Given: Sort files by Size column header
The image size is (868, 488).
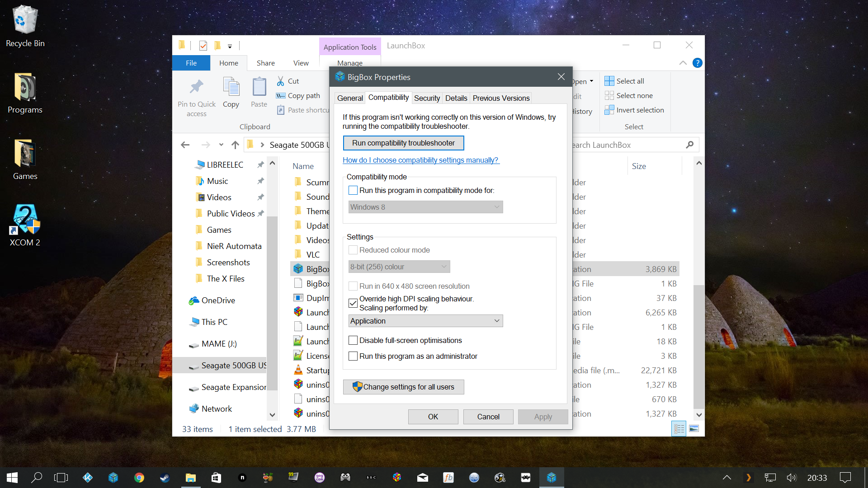Looking at the screenshot, I should [x=639, y=166].
